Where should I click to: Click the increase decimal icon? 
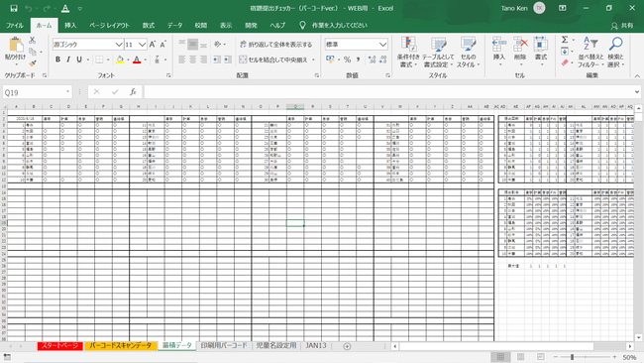coord(373,60)
